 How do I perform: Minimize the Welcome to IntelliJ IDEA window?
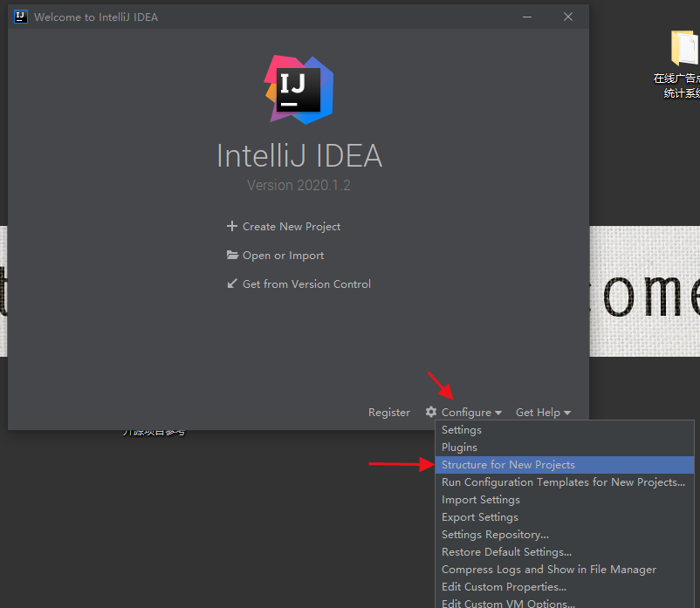pos(527,17)
